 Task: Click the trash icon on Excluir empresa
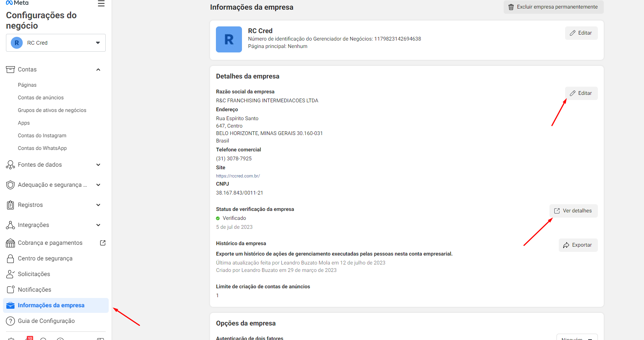[511, 7]
